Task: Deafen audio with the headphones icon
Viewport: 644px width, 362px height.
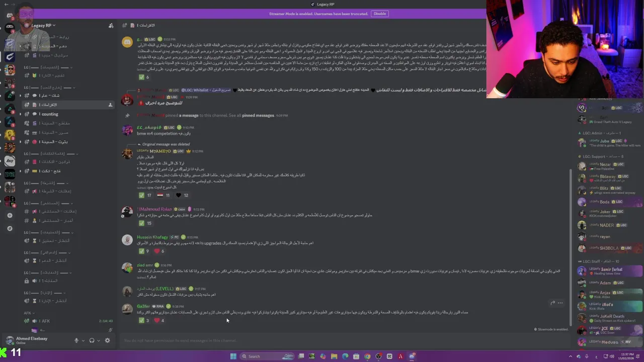Action: pyautogui.click(x=92, y=340)
